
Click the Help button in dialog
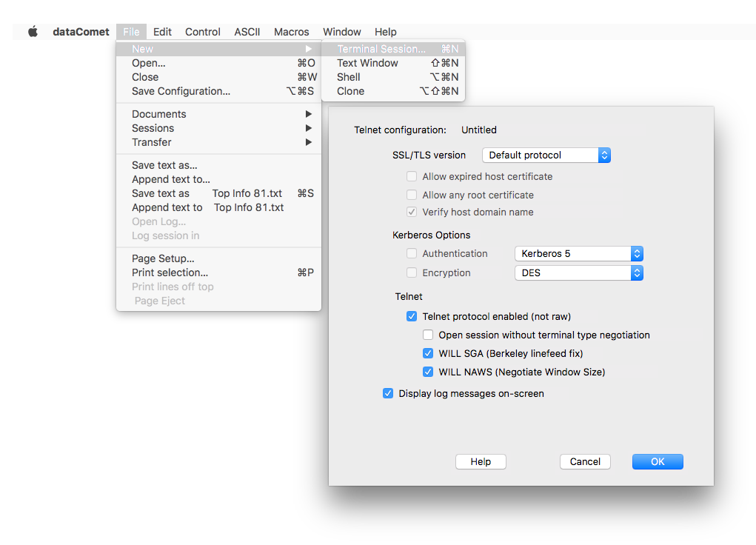pyautogui.click(x=481, y=461)
